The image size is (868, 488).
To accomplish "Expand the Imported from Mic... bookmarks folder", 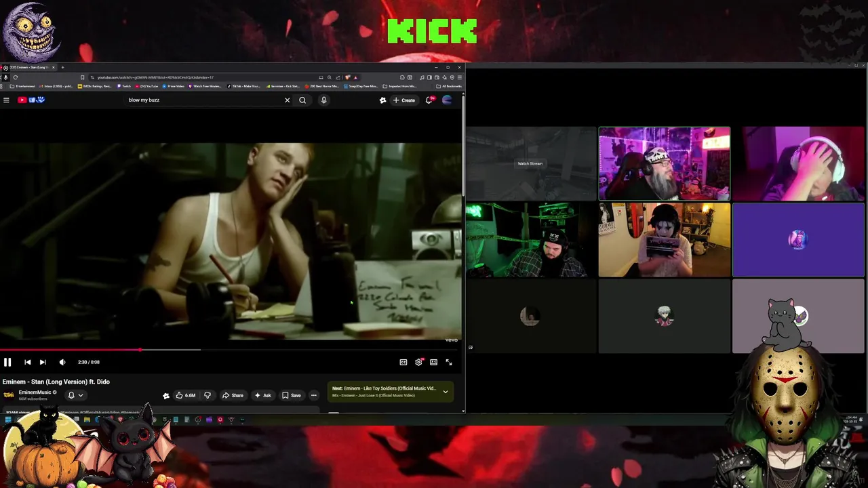I will (400, 86).
